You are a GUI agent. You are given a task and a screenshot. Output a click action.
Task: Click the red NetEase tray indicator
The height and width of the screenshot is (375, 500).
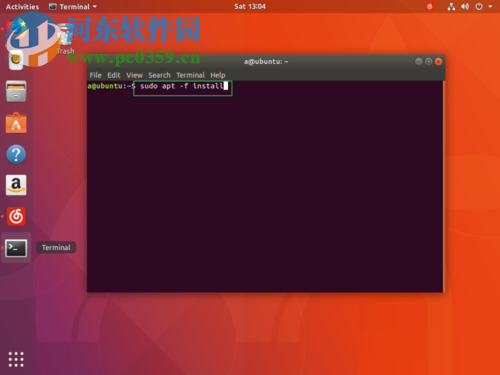(x=430, y=6)
